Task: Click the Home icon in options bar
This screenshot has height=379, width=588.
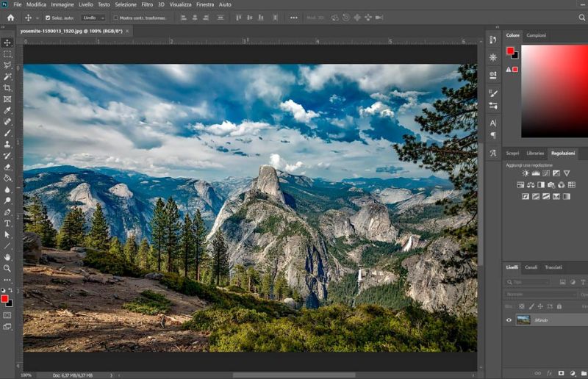Action: point(10,18)
